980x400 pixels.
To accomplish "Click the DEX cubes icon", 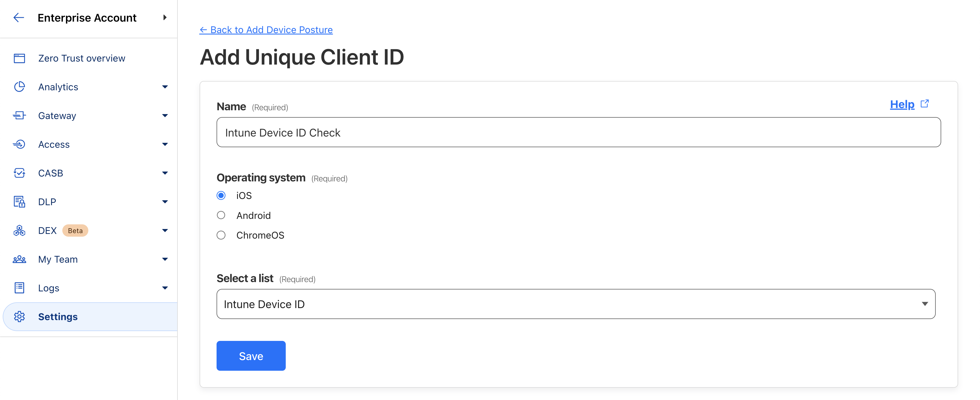I will [19, 230].
